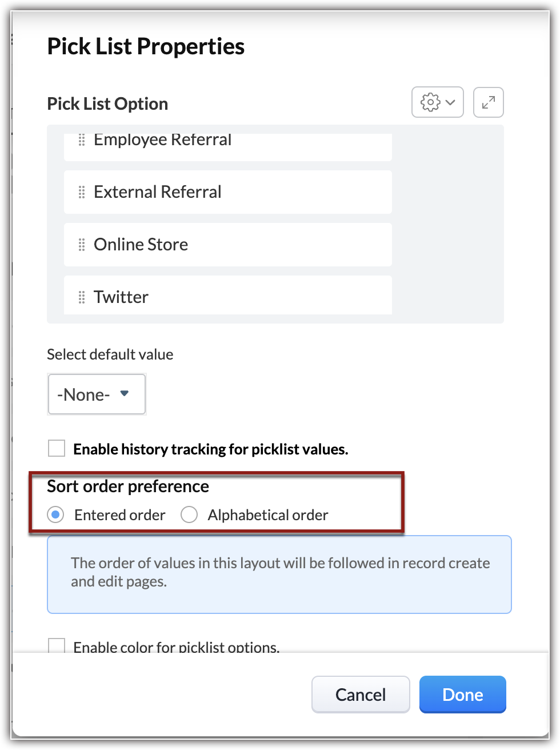Enable color for picklist options checkbox
This screenshot has height=750, width=560.
(x=57, y=646)
